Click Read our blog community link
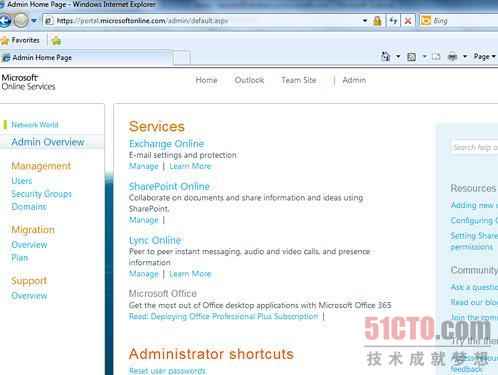Viewport: 498px width, 375px height. click(x=474, y=302)
